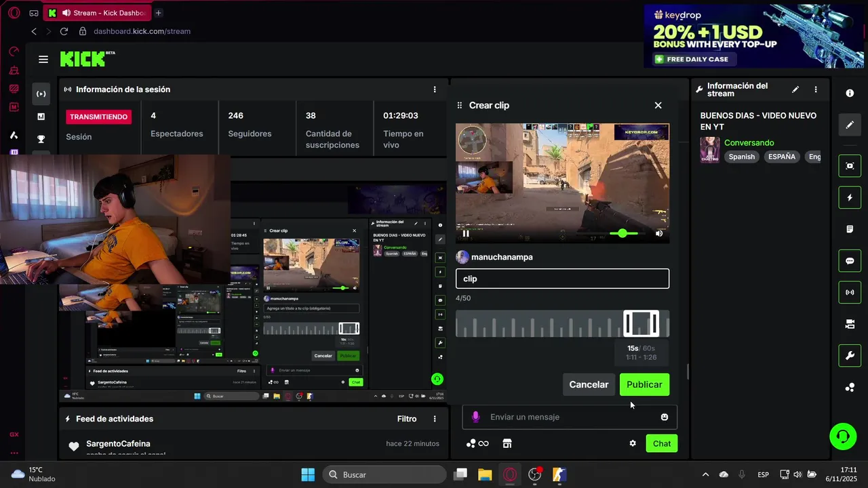Image resolution: width=868 pixels, height=488 pixels.
Task: Pause the clip preview video
Action: coord(466,233)
